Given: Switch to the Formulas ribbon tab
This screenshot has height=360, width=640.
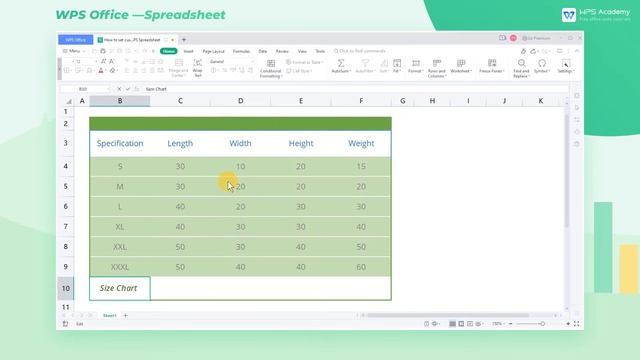Looking at the screenshot, I should point(241,51).
